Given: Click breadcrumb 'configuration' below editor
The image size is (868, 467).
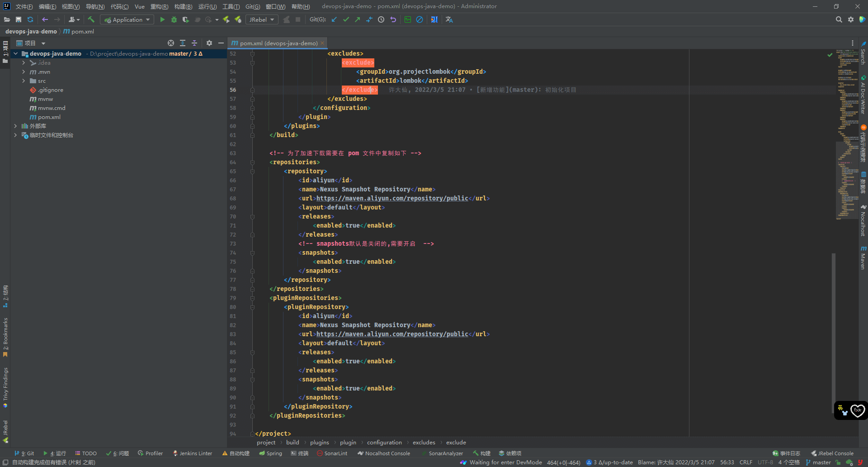Looking at the screenshot, I should tap(384, 442).
